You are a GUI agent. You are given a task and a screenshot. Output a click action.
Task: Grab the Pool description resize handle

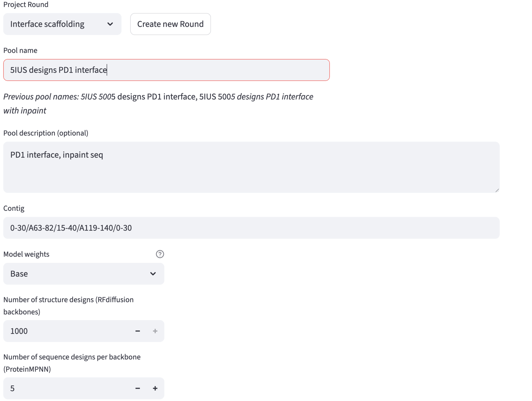(x=497, y=190)
